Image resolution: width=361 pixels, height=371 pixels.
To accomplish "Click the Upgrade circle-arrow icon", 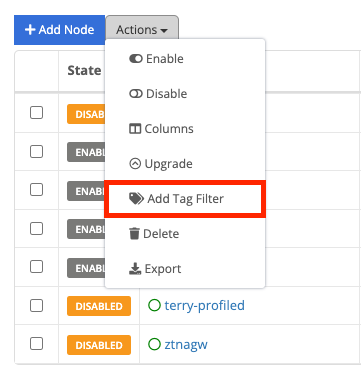I will tap(135, 164).
